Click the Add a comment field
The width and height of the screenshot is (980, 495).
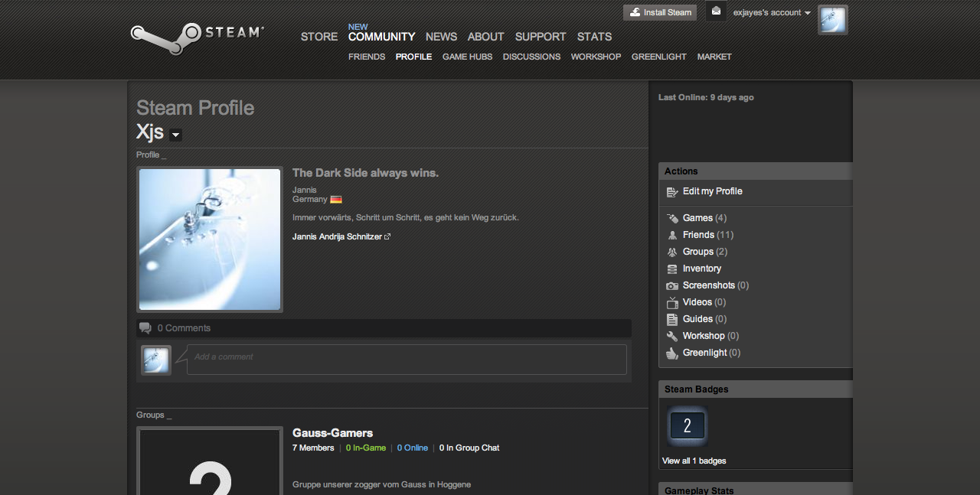407,360
